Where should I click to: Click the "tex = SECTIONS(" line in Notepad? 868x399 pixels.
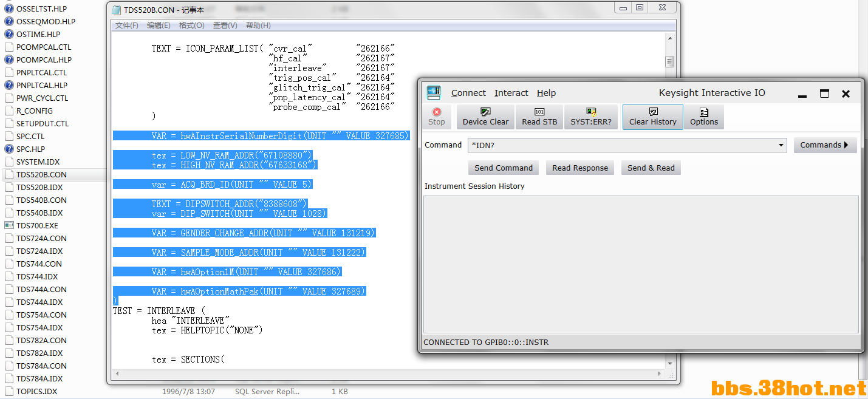[188, 360]
